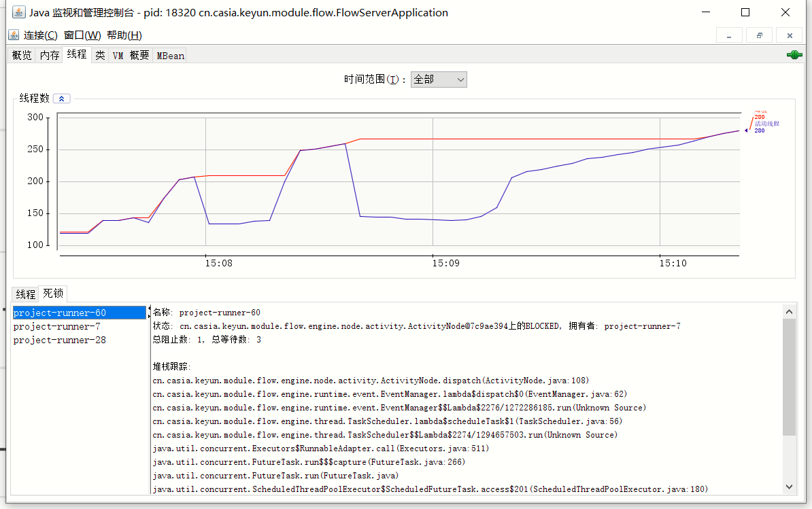
Task: Click the TaskScheduler.lambda$scheduleTask$1 stack frame
Action: [x=388, y=421]
